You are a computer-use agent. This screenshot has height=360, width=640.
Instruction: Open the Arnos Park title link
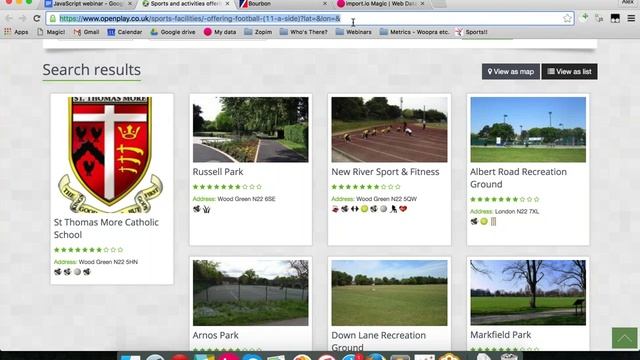pyautogui.click(x=216, y=336)
